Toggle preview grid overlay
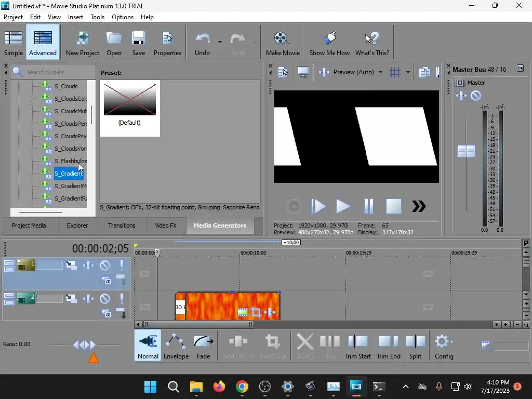 coord(395,72)
